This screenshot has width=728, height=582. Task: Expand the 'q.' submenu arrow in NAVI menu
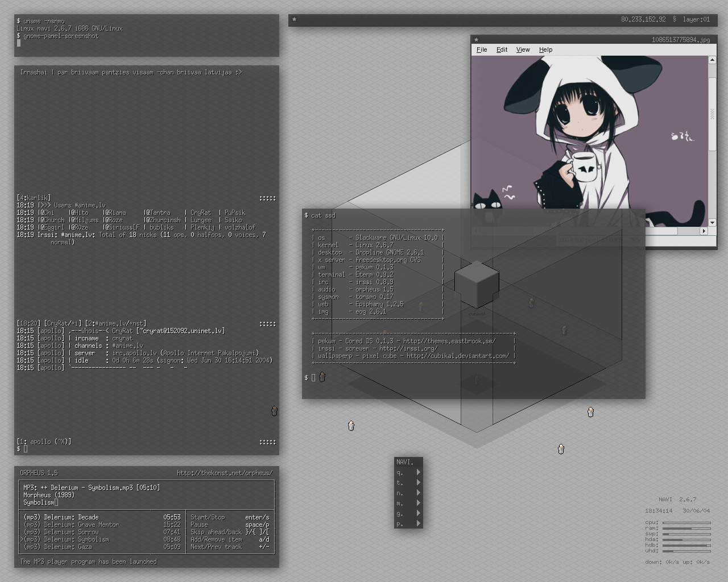pos(418,472)
